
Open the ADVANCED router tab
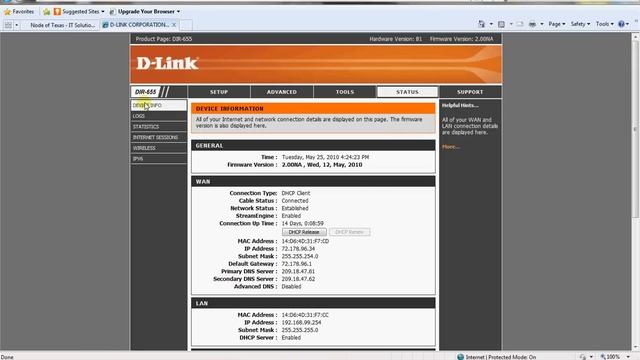(282, 92)
